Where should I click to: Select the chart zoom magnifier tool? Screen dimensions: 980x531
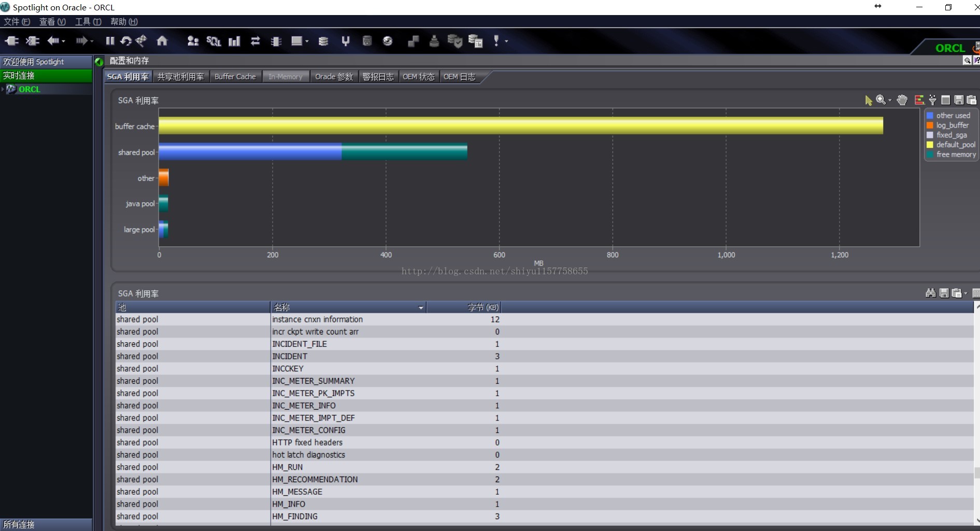880,100
